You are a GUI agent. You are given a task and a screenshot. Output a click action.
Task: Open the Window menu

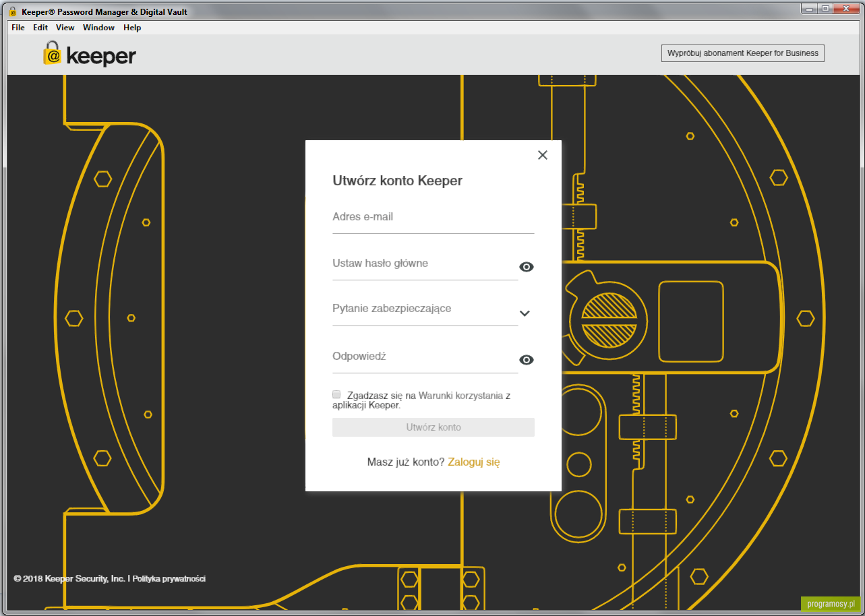(99, 28)
